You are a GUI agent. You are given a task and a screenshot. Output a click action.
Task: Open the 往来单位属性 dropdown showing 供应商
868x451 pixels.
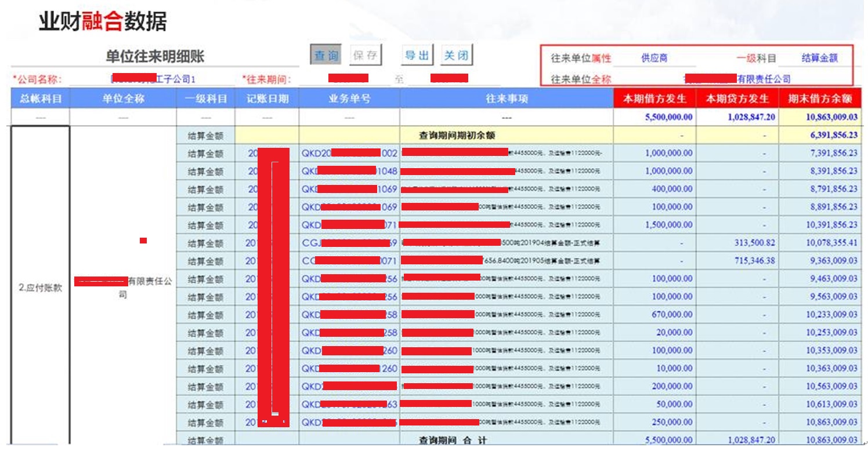(654, 58)
